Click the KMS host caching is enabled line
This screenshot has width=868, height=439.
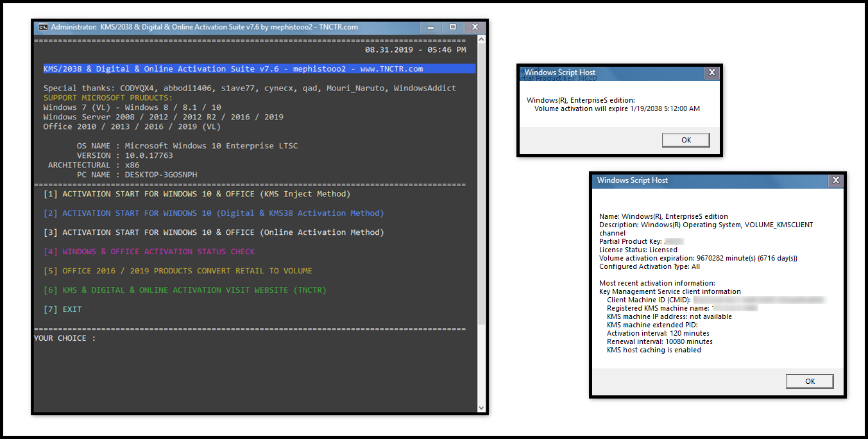(x=654, y=350)
